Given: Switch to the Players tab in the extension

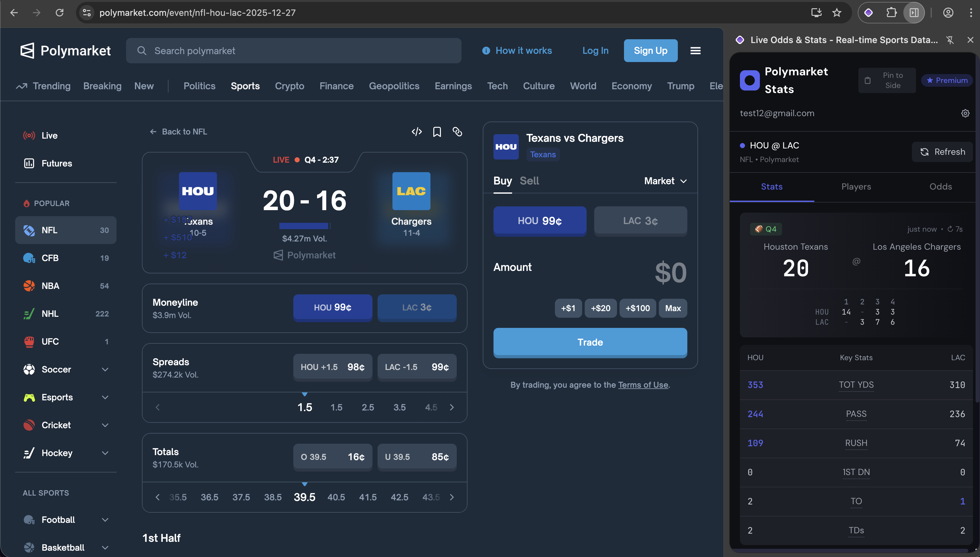Looking at the screenshot, I should pos(856,187).
